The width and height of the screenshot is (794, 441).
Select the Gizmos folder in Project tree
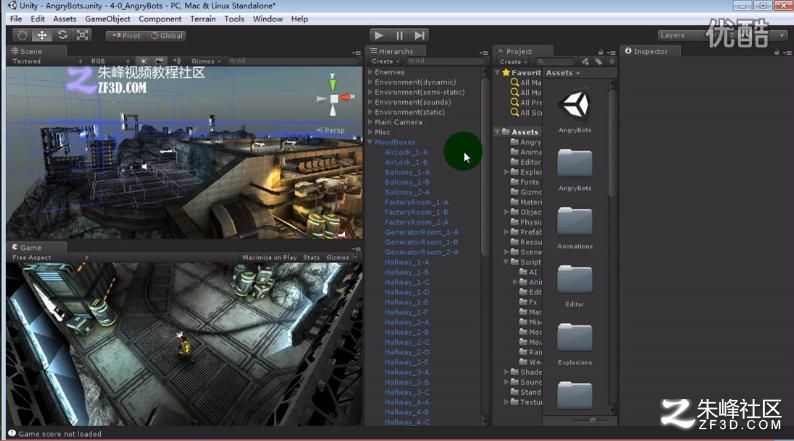[x=526, y=192]
